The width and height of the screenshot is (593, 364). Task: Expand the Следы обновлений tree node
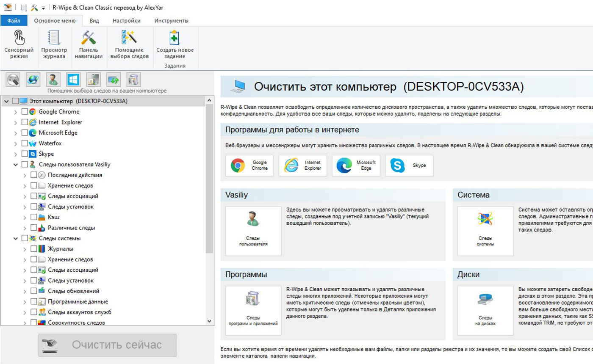[25, 291]
